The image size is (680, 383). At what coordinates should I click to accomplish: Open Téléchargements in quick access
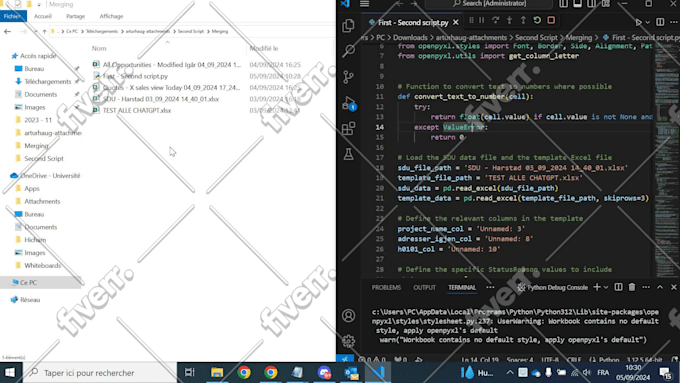[x=48, y=82]
